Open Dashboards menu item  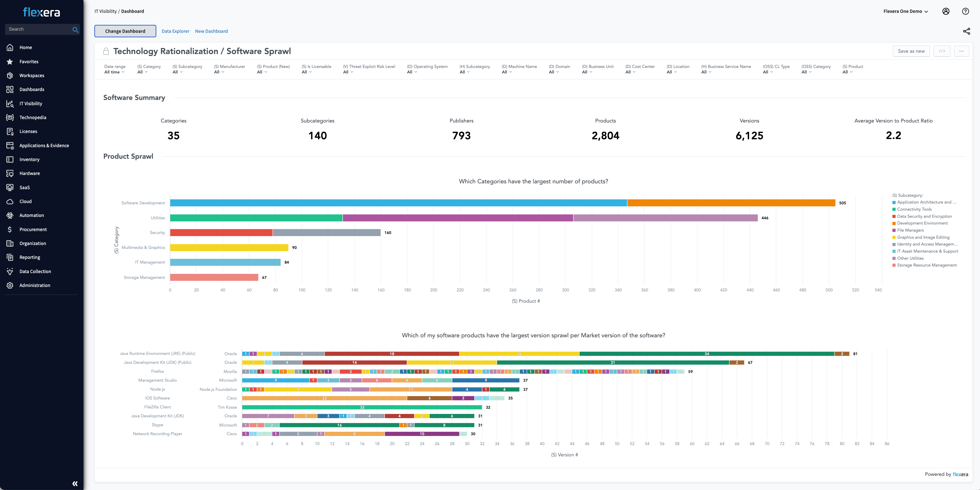coord(31,89)
